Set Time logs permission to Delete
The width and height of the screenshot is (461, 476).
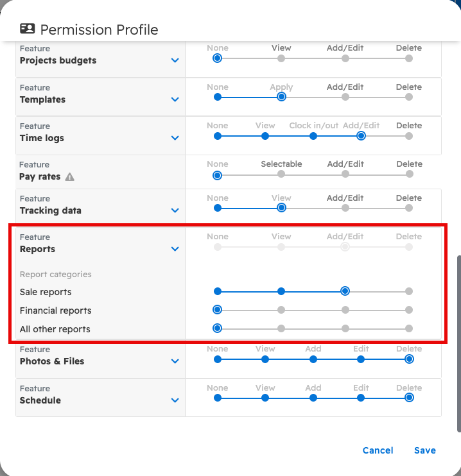(x=409, y=136)
